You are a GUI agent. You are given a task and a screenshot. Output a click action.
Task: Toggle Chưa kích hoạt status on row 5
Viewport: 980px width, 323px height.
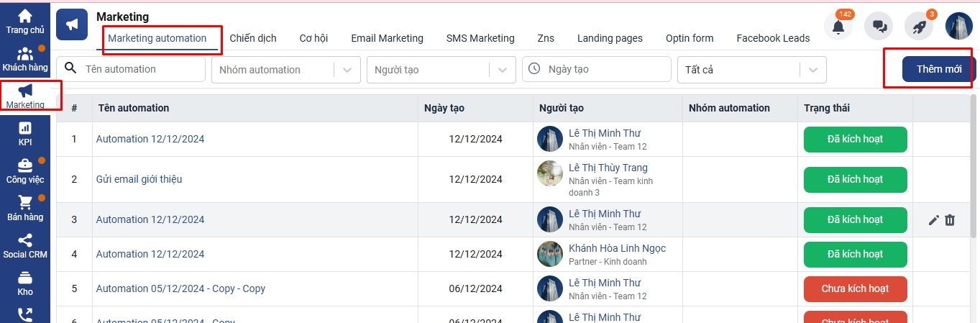(x=855, y=288)
